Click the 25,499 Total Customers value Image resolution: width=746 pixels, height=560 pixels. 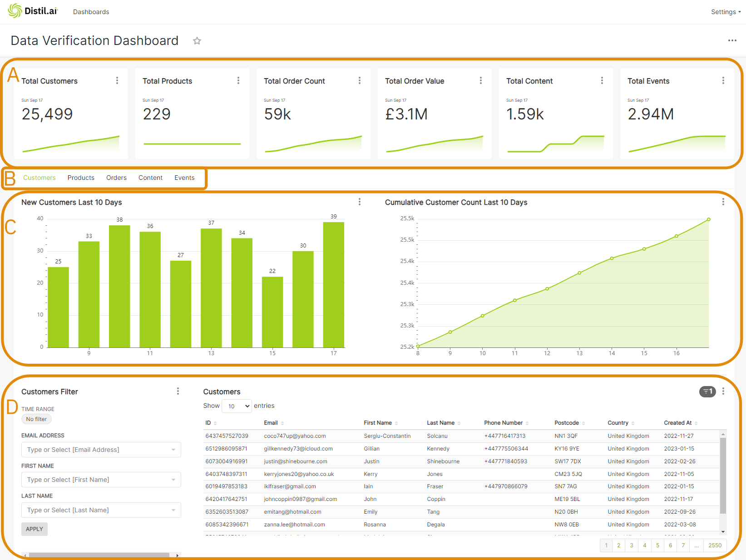click(47, 114)
